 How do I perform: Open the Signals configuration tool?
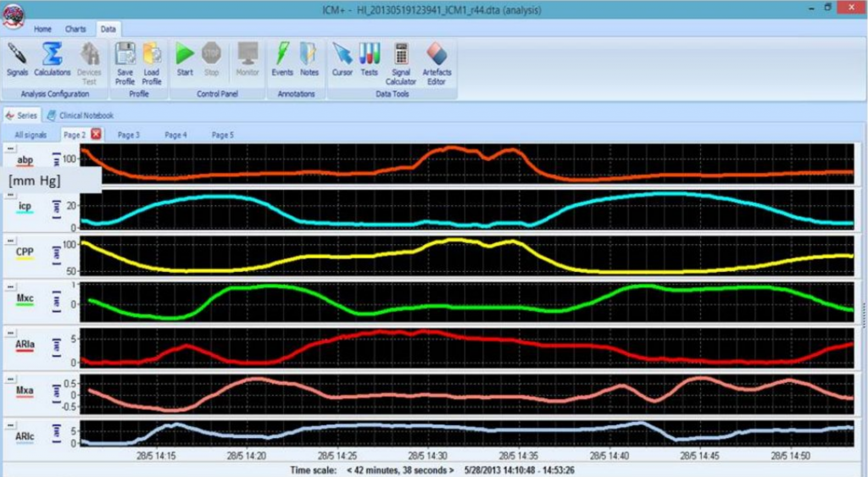coord(17,59)
